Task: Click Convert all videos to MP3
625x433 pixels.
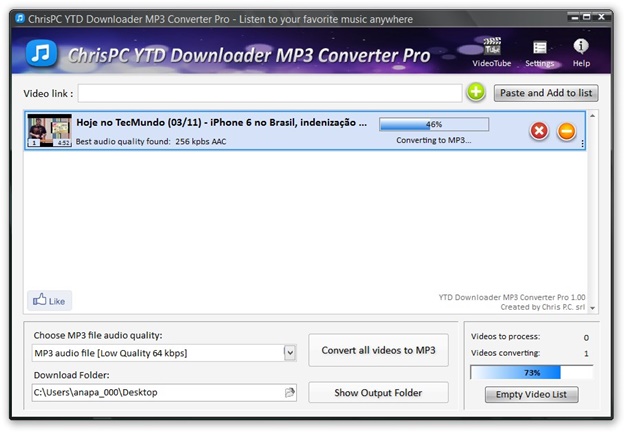Action: pyautogui.click(x=378, y=350)
